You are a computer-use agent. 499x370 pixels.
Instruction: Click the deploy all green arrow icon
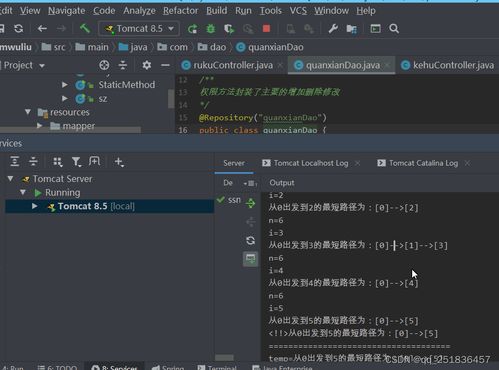[x=250, y=202]
